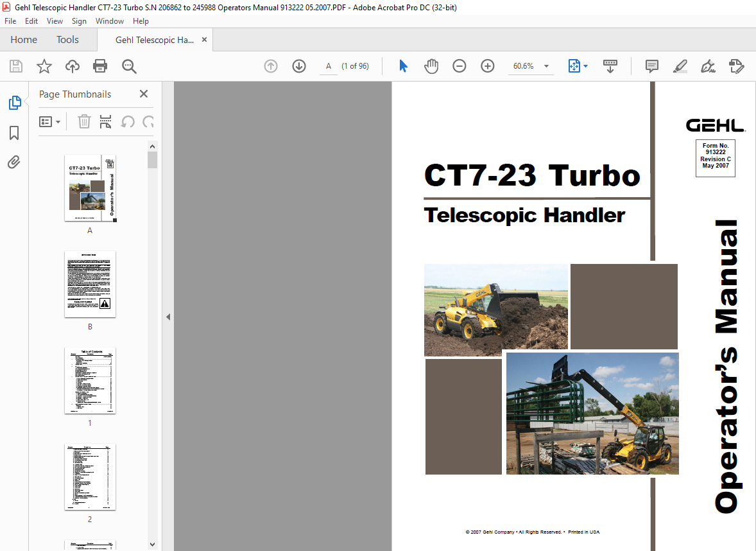756x551 pixels.
Task: Click the "CT7-23 Turbo" heading on the page
Action: click(x=532, y=175)
